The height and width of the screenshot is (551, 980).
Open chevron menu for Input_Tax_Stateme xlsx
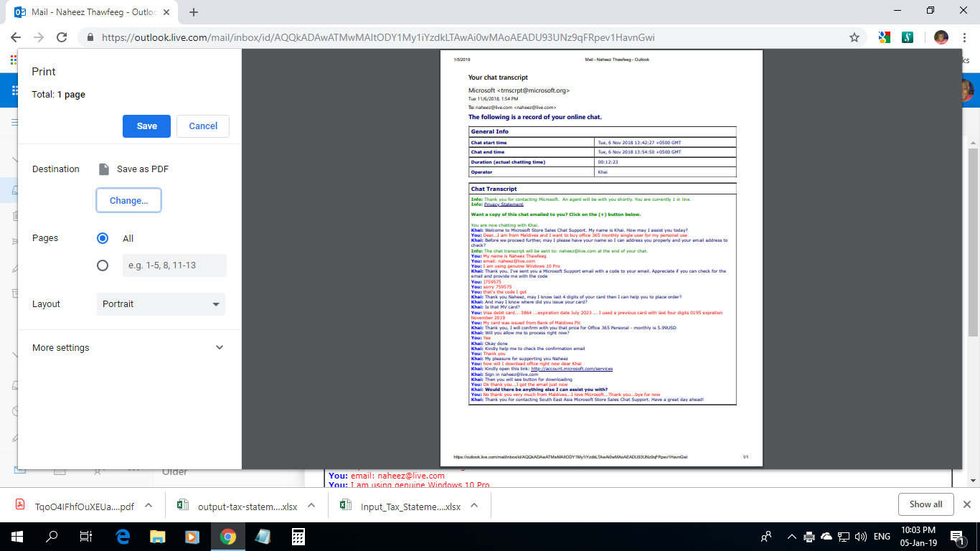pos(474,505)
